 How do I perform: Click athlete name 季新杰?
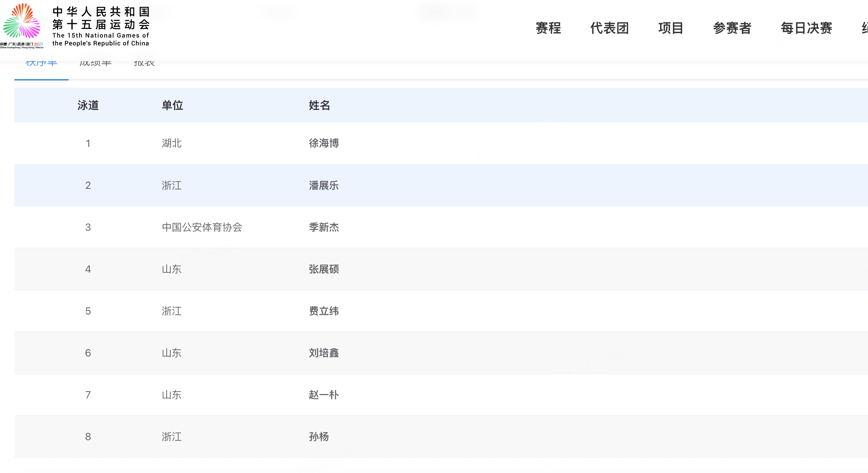[x=324, y=227]
